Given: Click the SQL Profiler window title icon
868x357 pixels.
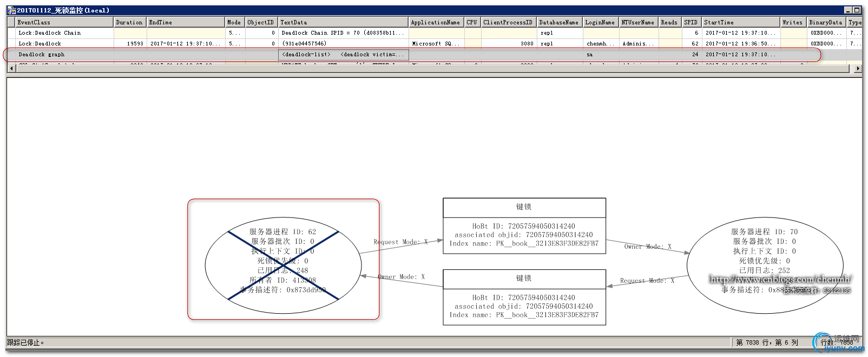Looking at the screenshot, I should pos(11,10).
